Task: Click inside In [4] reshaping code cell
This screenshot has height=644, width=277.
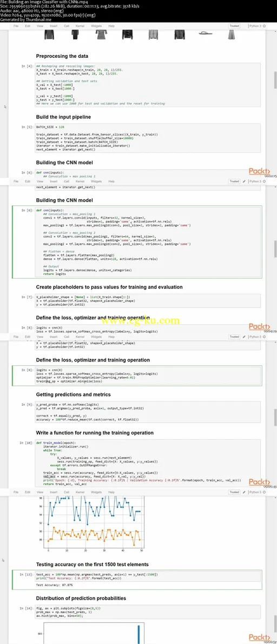Action: tap(148, 85)
